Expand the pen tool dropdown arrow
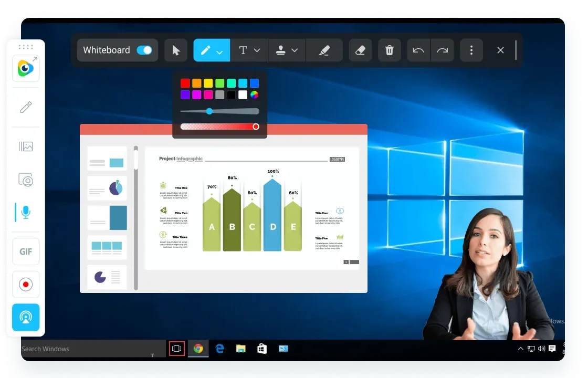The image size is (588, 378). coord(219,51)
